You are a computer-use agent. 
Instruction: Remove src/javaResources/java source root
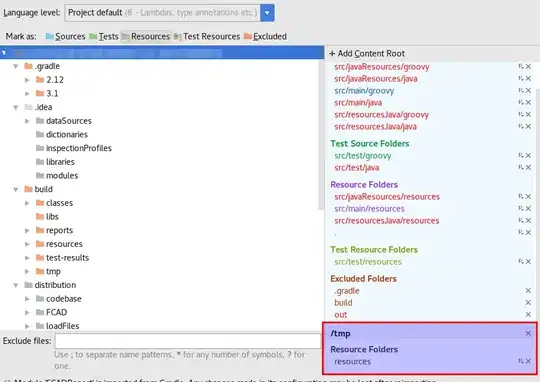(528, 79)
